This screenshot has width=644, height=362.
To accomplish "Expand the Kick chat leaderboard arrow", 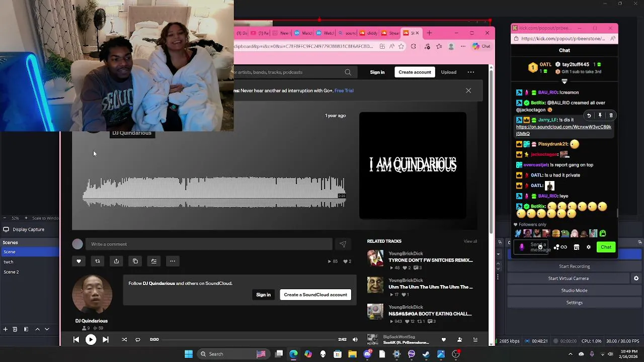I will coord(565,81).
